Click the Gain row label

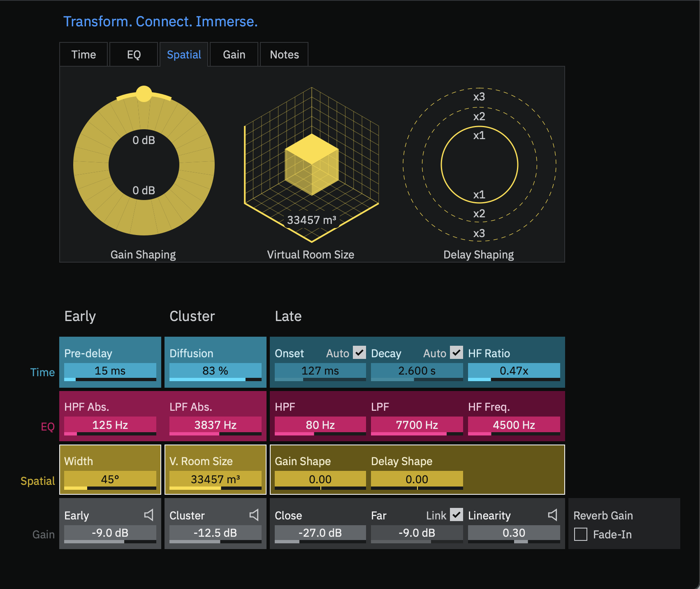click(44, 534)
